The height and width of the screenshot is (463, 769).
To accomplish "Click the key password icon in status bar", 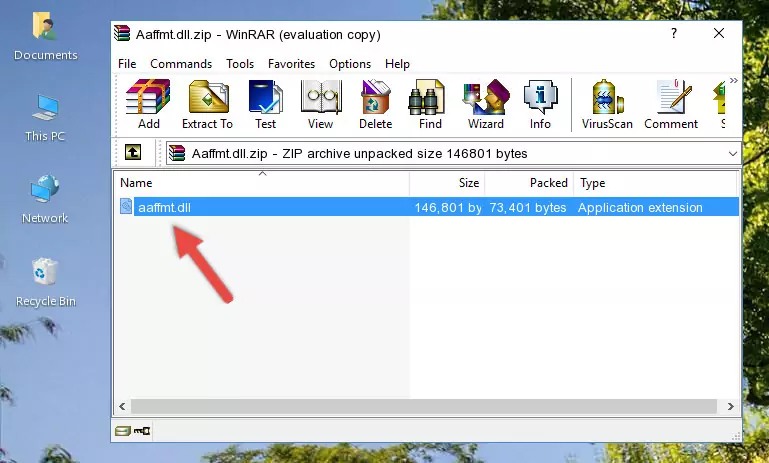I will point(142,431).
